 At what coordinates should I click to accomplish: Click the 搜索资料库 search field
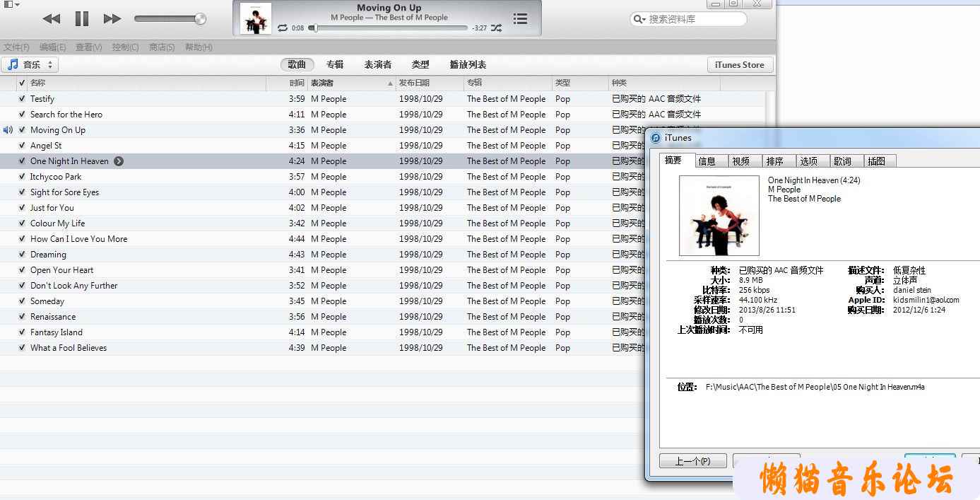(688, 19)
